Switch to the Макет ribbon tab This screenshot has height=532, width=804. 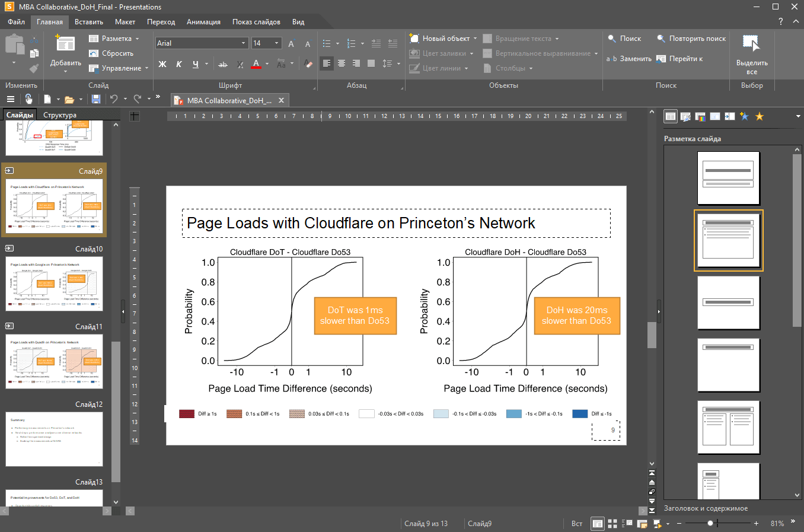[125, 22]
